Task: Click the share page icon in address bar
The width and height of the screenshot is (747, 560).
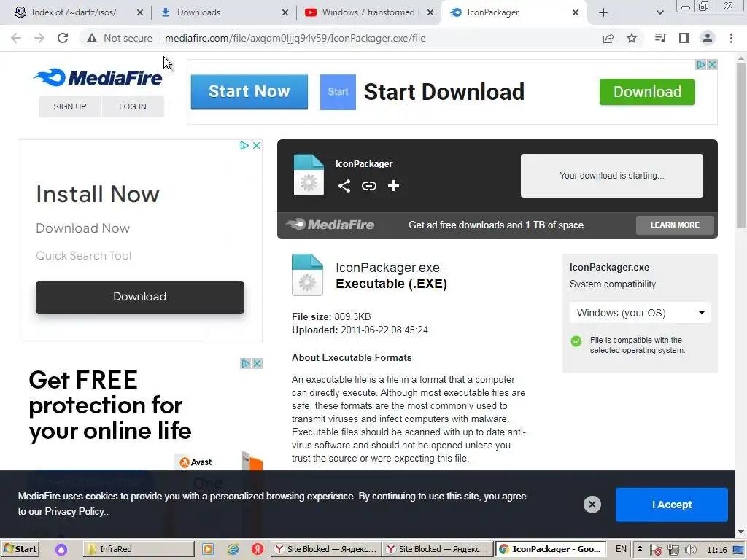Action: point(608,38)
